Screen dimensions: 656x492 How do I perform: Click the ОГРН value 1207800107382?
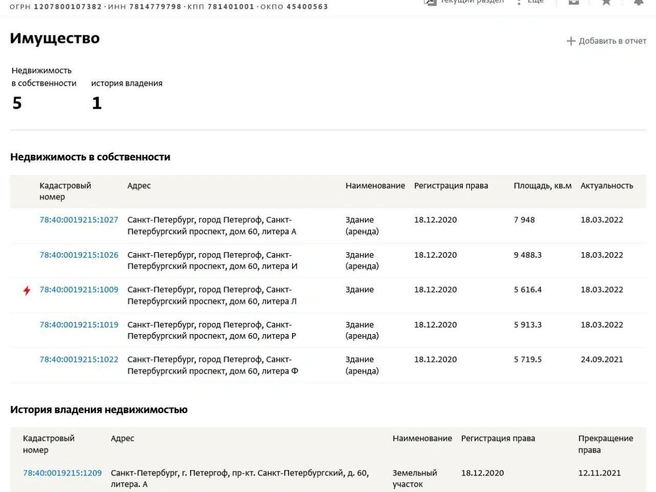68,7
